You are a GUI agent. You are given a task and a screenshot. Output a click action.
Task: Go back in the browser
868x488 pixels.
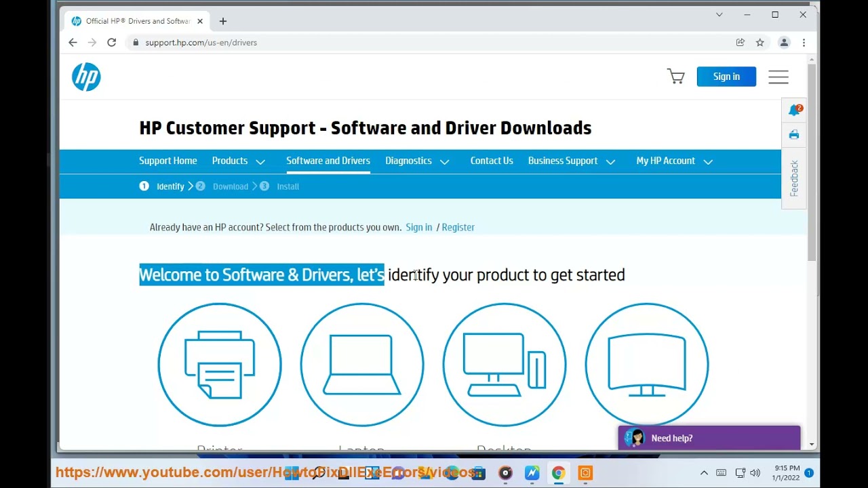tap(73, 42)
